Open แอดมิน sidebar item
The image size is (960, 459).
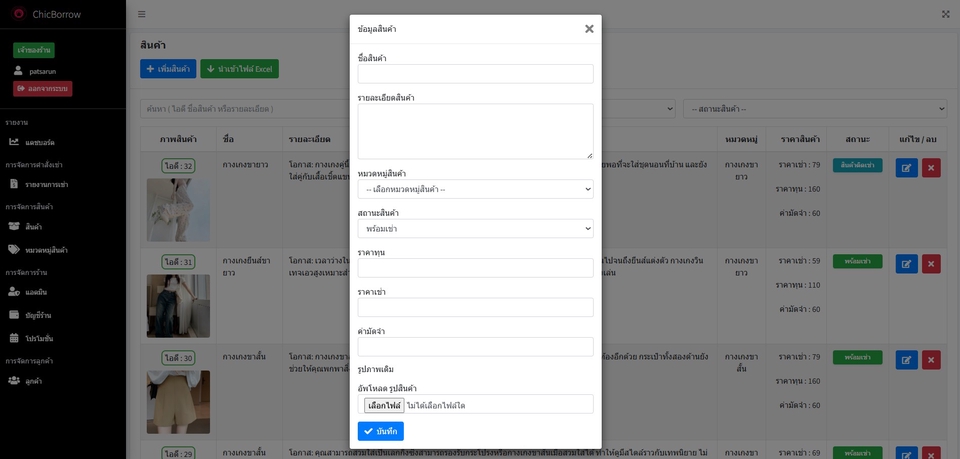pyautogui.click(x=36, y=293)
